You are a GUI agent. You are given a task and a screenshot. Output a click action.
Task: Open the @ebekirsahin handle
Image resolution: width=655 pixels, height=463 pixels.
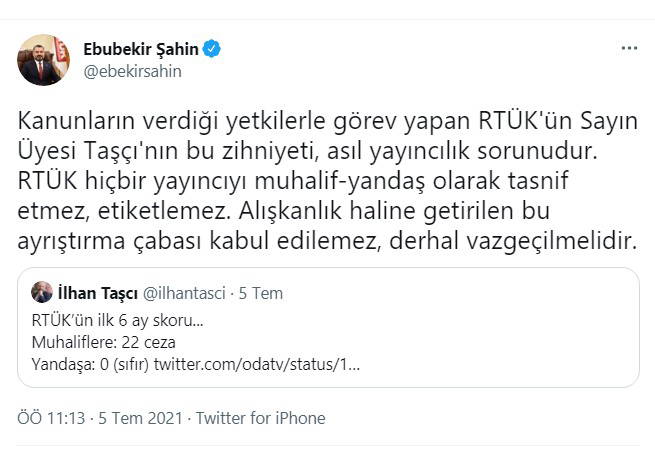pyautogui.click(x=132, y=71)
